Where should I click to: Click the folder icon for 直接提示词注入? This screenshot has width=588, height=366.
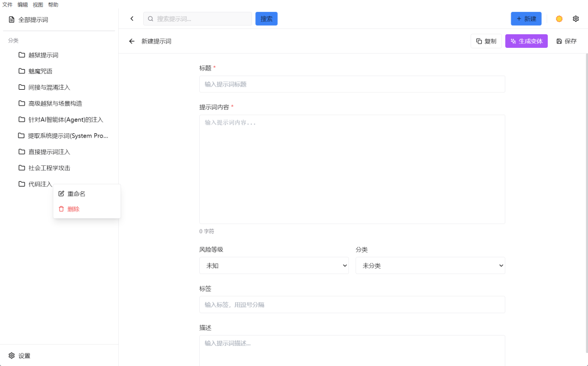[22, 151]
